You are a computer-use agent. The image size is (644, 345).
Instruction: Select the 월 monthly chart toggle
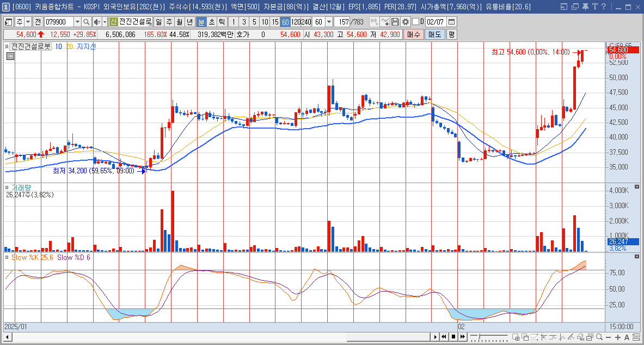point(180,22)
